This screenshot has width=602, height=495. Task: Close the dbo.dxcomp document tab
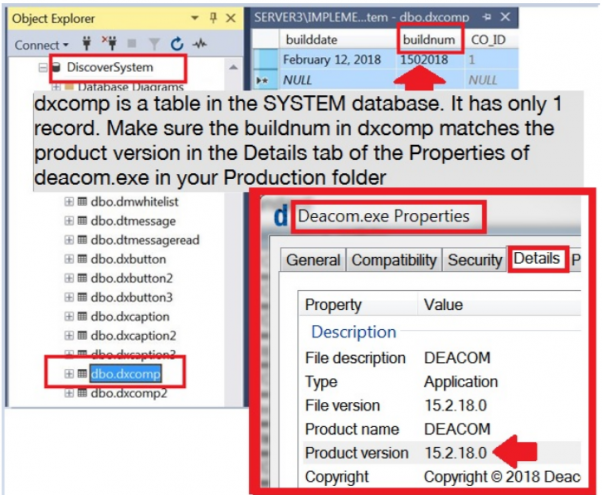click(x=505, y=17)
